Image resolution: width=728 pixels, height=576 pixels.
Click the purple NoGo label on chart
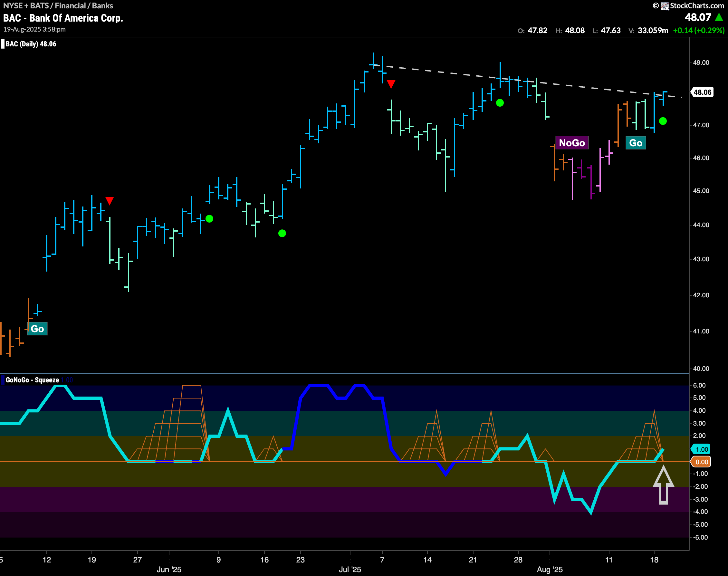pos(572,143)
